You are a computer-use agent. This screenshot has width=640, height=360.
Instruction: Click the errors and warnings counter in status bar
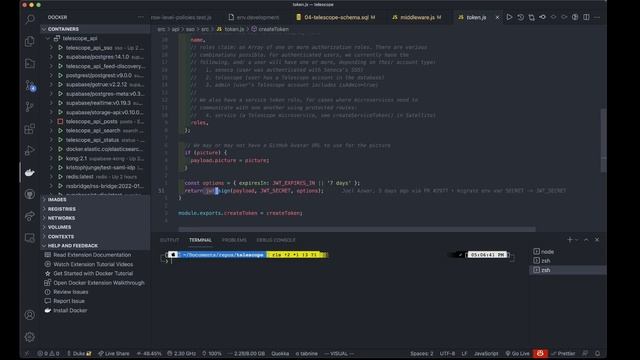point(48,353)
